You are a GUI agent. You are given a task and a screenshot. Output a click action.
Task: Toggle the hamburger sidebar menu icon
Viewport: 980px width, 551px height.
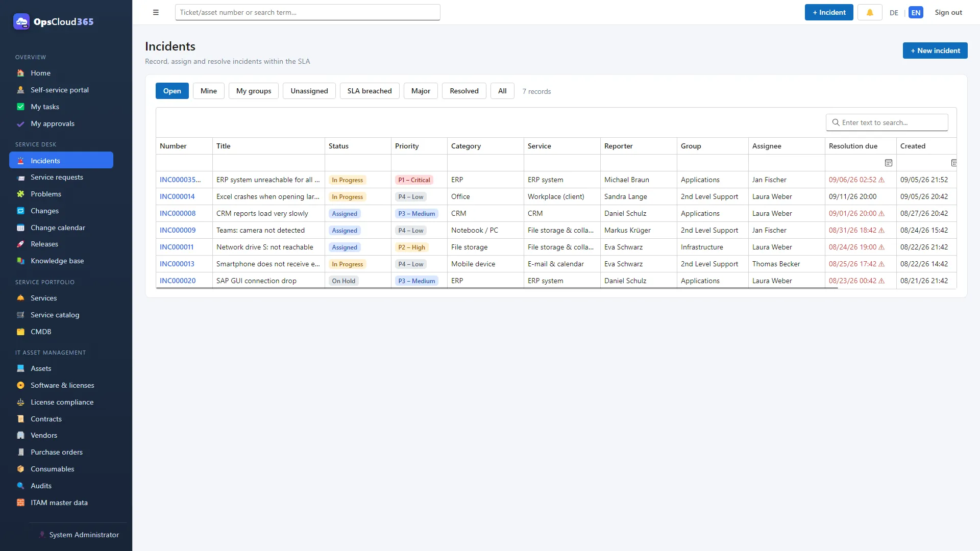(x=156, y=12)
